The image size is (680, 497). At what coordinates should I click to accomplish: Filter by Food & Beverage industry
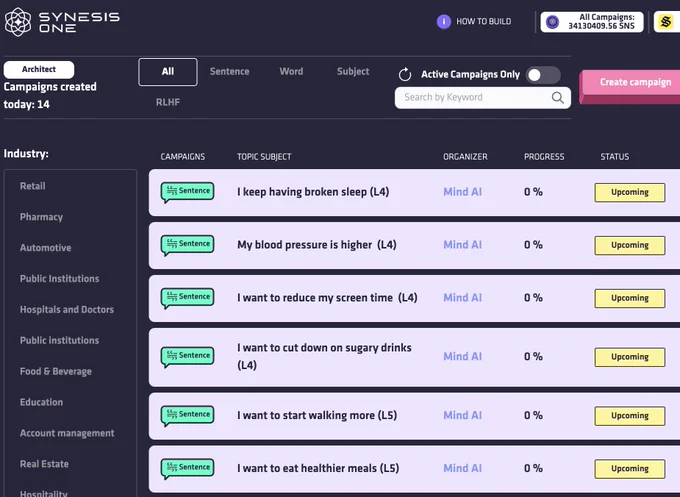coord(56,371)
